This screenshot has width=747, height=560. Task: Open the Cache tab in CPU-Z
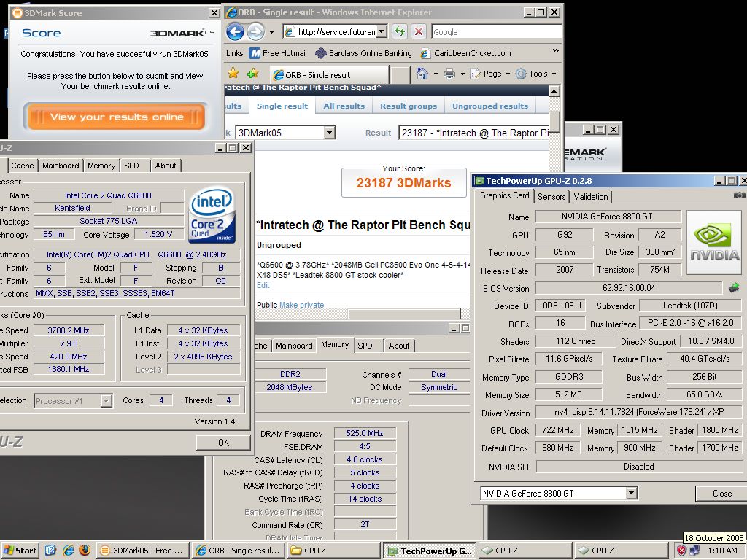23,166
